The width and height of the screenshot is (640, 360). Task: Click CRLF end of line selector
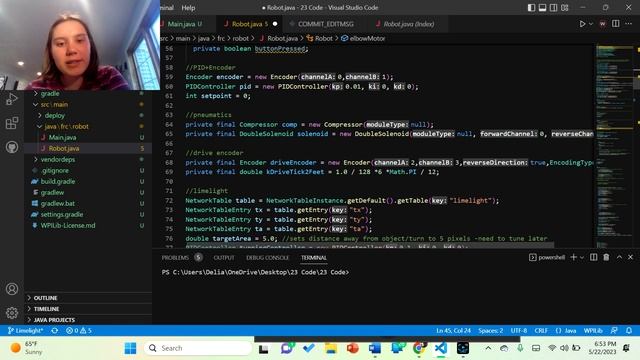coord(541,331)
